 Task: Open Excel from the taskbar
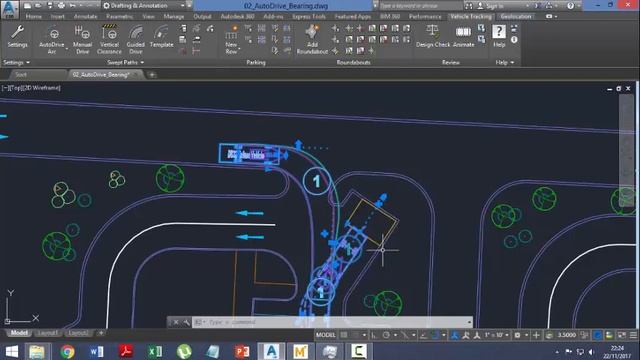(x=155, y=351)
